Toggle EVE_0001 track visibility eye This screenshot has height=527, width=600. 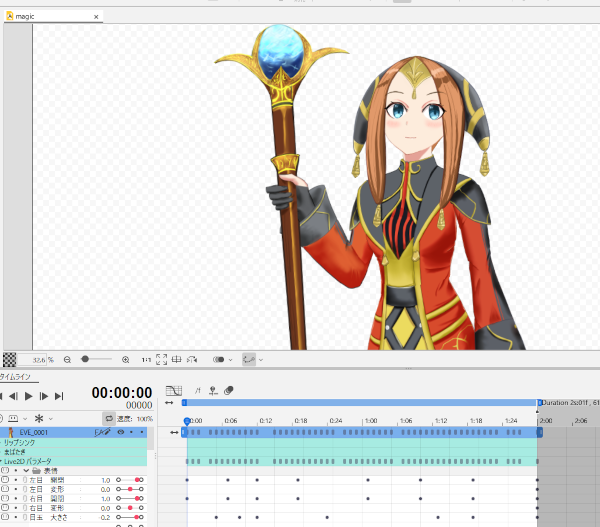click(x=121, y=432)
